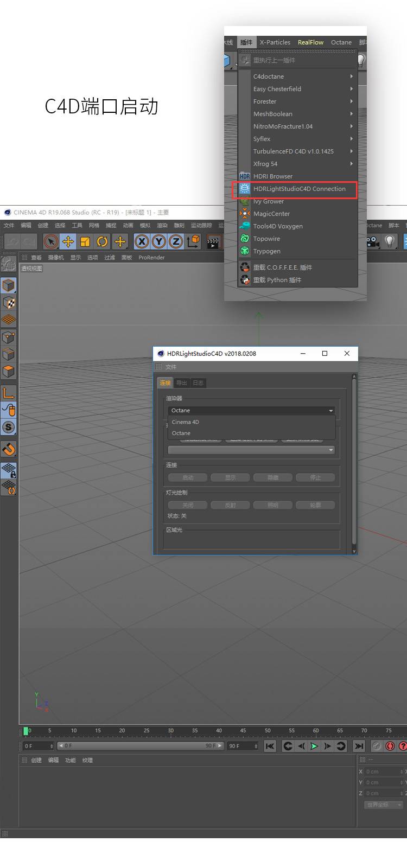Switch to Model mode cube icon
This screenshot has height=868, width=407.
(x=8, y=285)
